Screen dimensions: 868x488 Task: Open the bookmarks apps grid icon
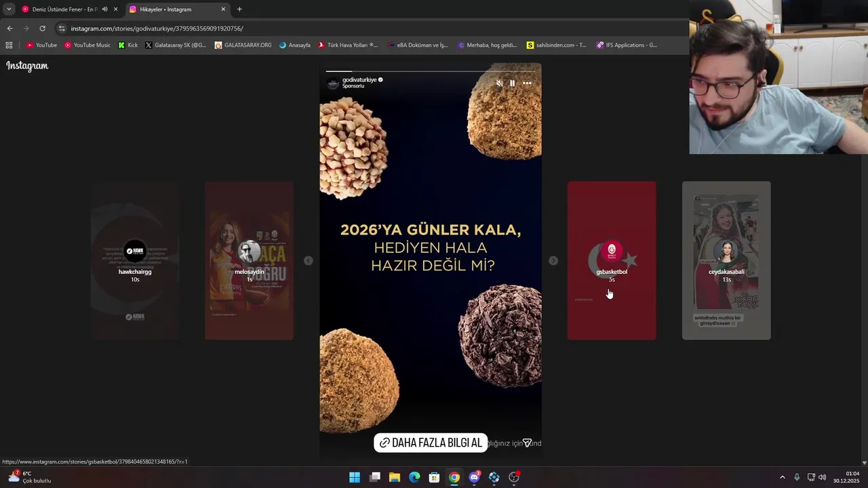(x=9, y=45)
